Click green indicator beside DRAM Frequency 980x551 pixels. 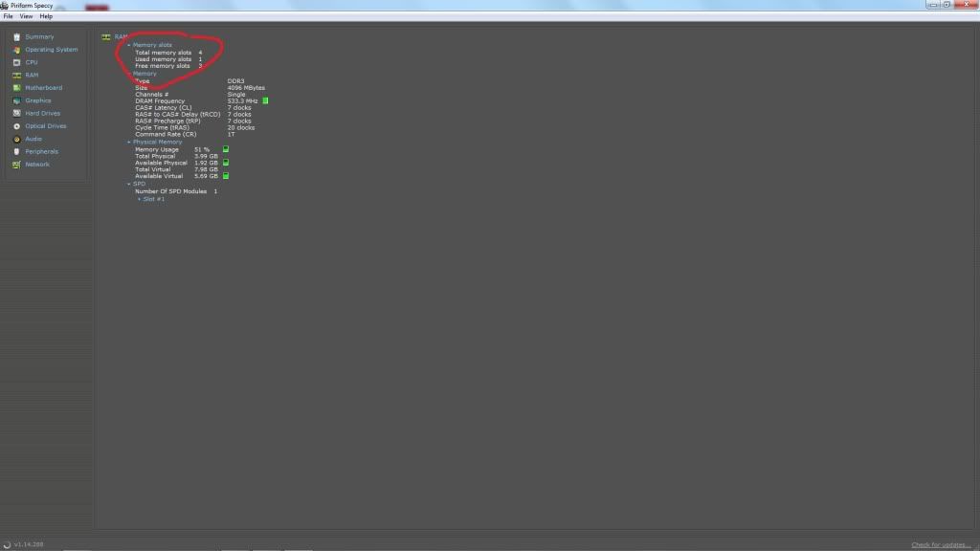[x=265, y=100]
